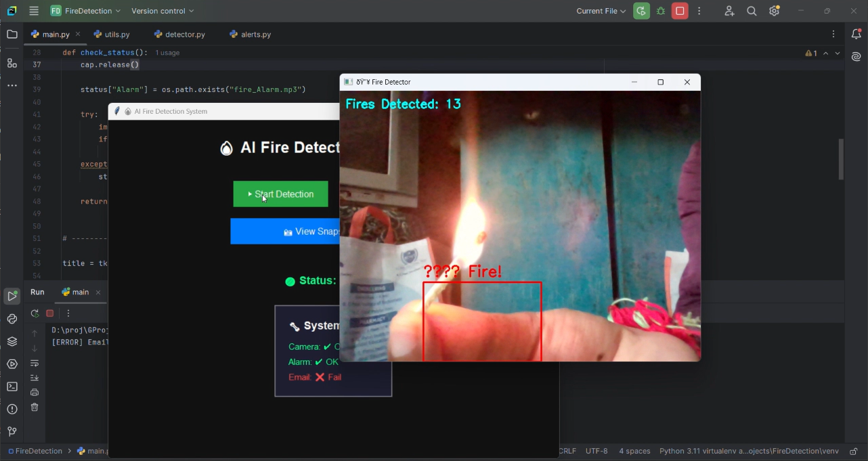This screenshot has height=461, width=868.
Task: Switch to the detector.py tab
Action: pos(179,34)
